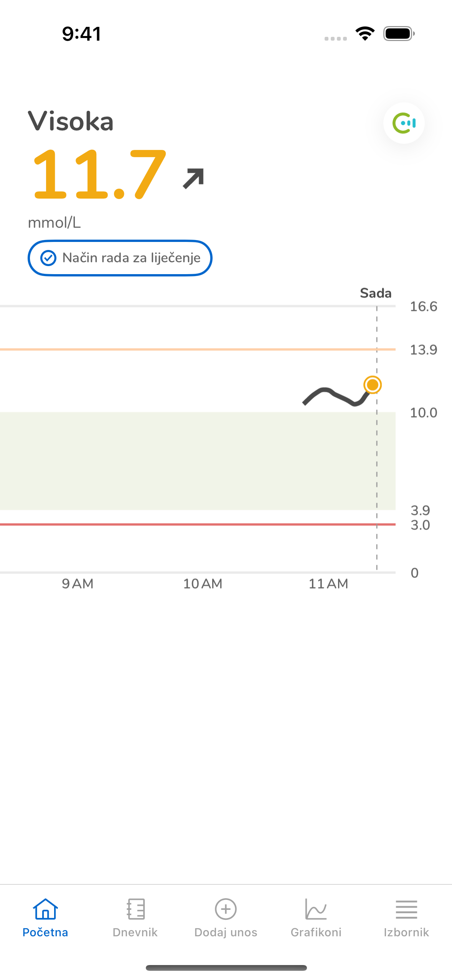The width and height of the screenshot is (452, 980).
Task: Tap the 11.7 glucose reading
Action: click(100, 175)
